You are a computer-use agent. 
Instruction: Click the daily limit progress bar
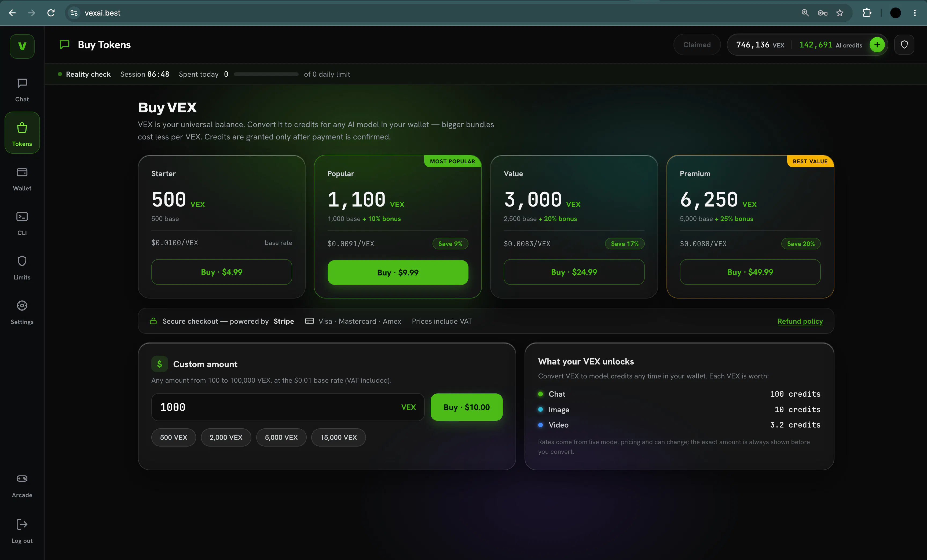(x=266, y=75)
